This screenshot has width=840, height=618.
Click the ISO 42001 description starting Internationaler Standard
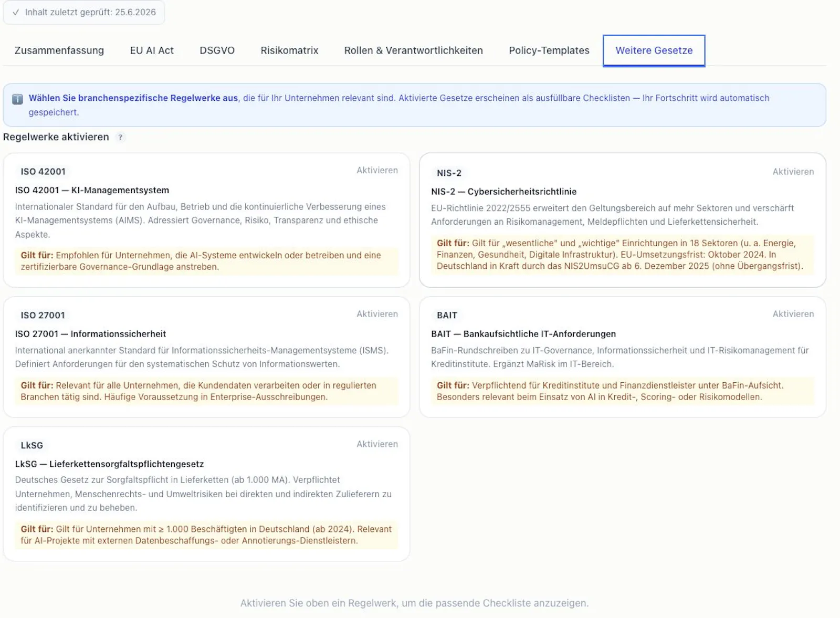point(201,221)
